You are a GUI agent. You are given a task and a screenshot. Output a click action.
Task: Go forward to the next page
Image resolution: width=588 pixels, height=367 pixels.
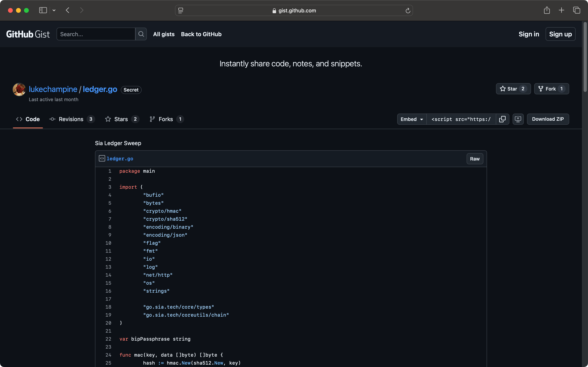[x=82, y=10]
